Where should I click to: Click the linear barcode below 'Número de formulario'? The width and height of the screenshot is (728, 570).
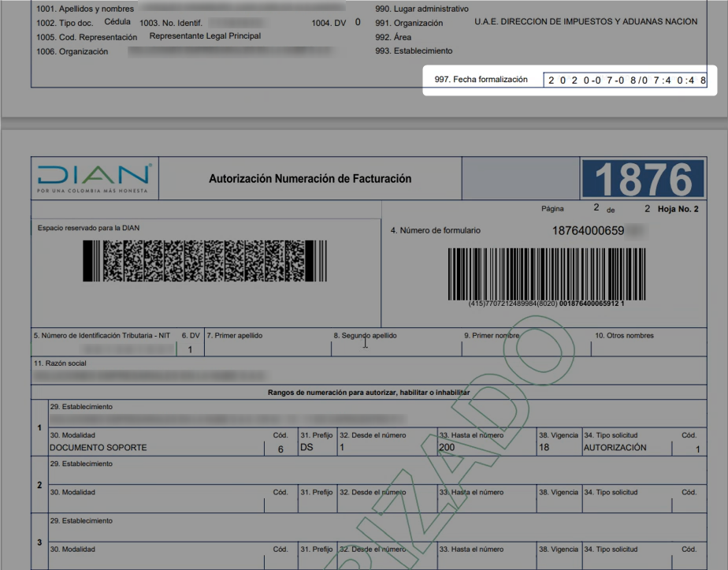547,274
